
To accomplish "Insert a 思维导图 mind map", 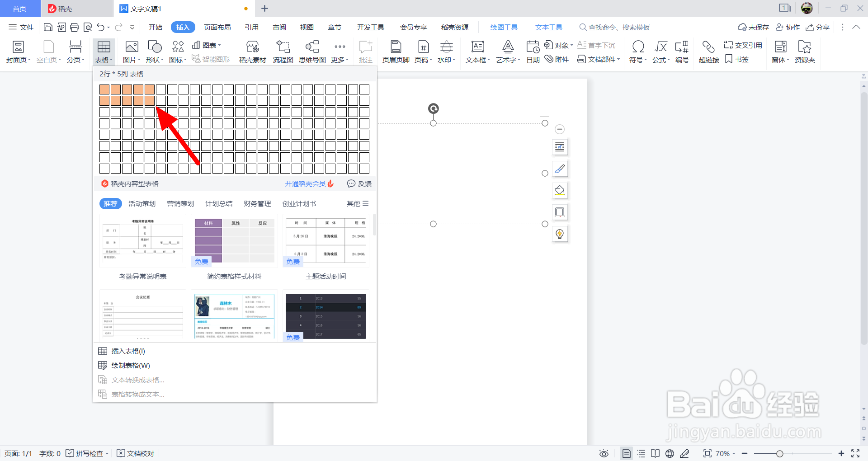I will (312, 52).
